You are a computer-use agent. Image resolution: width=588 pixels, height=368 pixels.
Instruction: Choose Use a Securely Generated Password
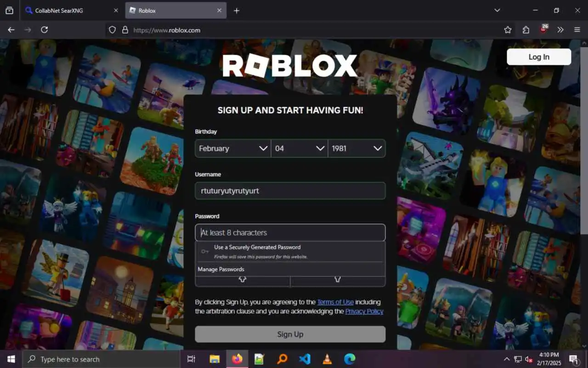pyautogui.click(x=290, y=251)
